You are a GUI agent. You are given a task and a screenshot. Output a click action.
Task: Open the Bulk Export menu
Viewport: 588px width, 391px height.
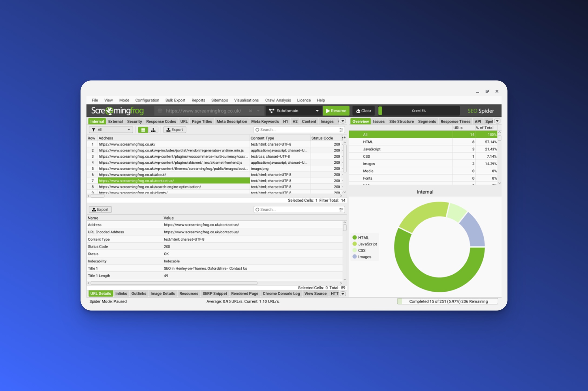(x=175, y=100)
